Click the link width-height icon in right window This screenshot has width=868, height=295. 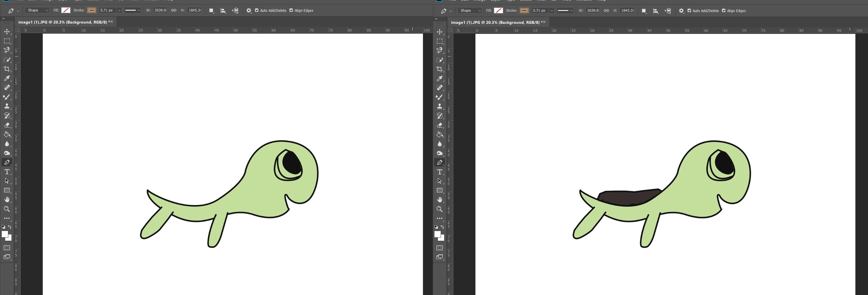click(606, 11)
